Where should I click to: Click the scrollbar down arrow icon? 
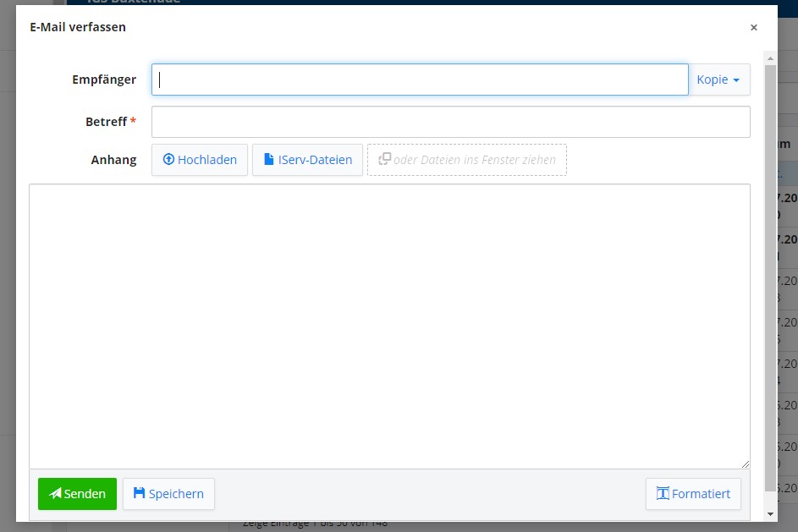click(769, 513)
